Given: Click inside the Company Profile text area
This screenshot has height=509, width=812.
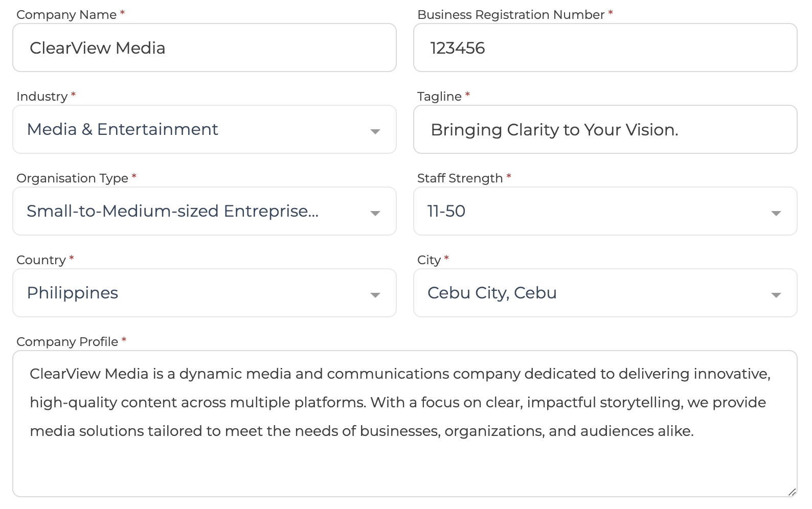Looking at the screenshot, I should pos(404,460).
